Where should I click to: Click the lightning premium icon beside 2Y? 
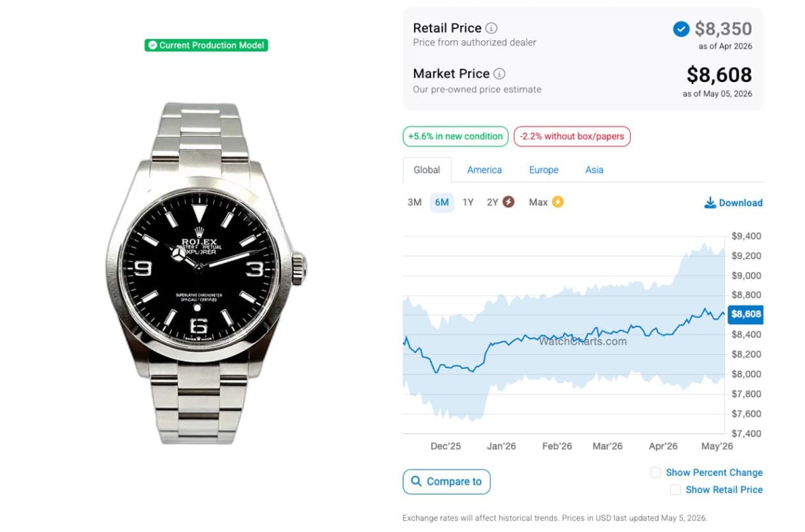[508, 202]
